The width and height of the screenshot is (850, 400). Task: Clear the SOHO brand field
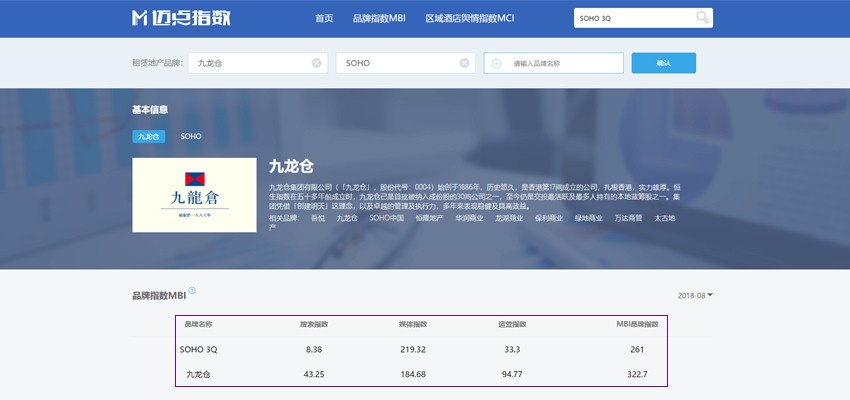coord(464,63)
